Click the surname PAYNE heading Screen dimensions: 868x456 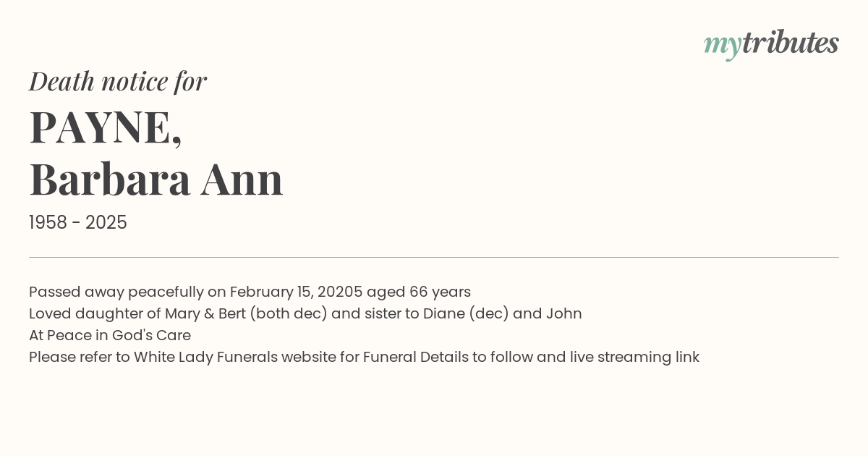tap(106, 127)
